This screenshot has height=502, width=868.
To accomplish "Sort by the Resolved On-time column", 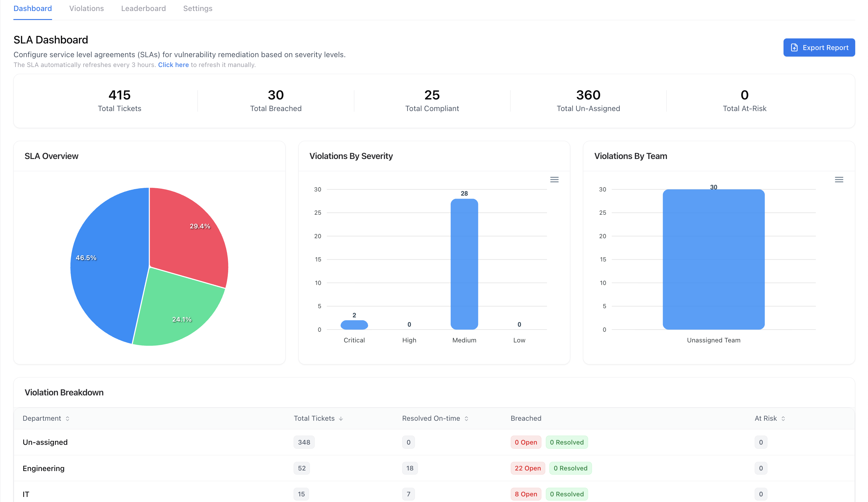I will [x=466, y=419].
